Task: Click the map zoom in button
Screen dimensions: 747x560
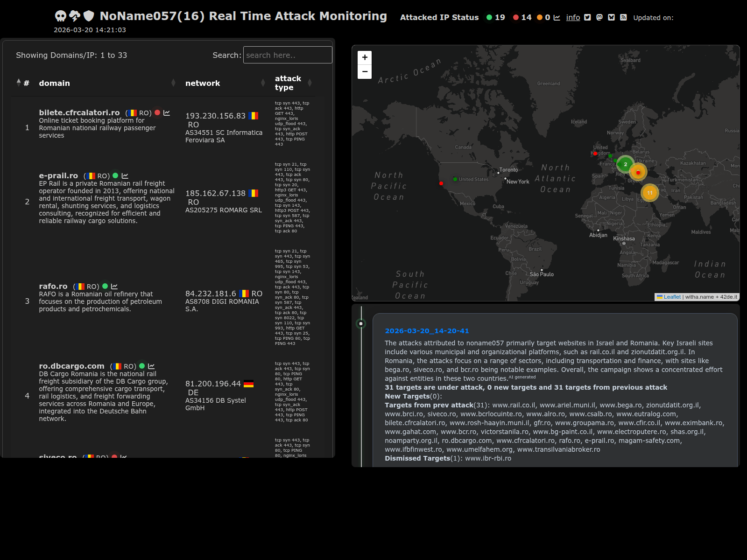Action: tap(365, 57)
